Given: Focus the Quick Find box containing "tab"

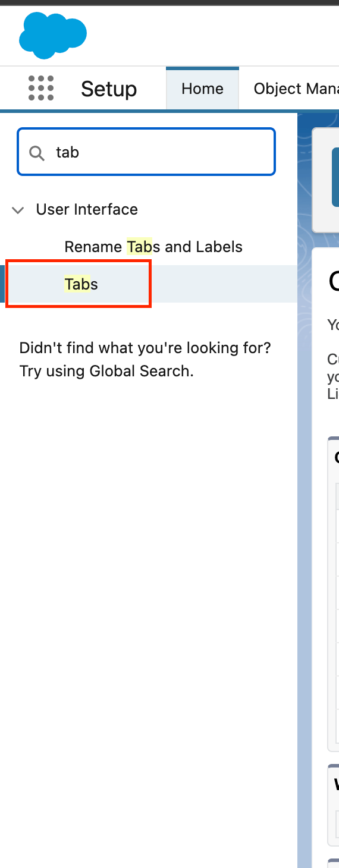Looking at the screenshot, I should (x=146, y=152).
